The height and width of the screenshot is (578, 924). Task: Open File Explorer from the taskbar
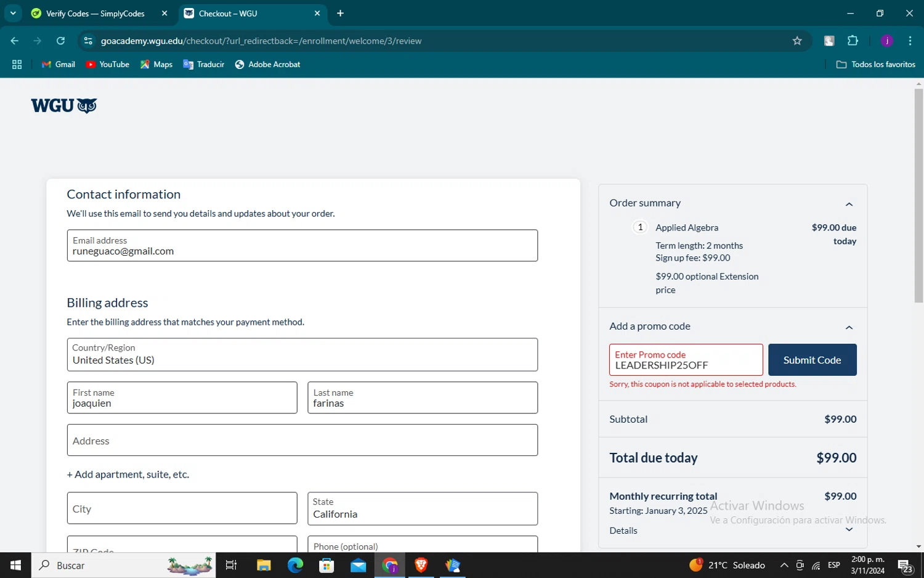coord(264,565)
